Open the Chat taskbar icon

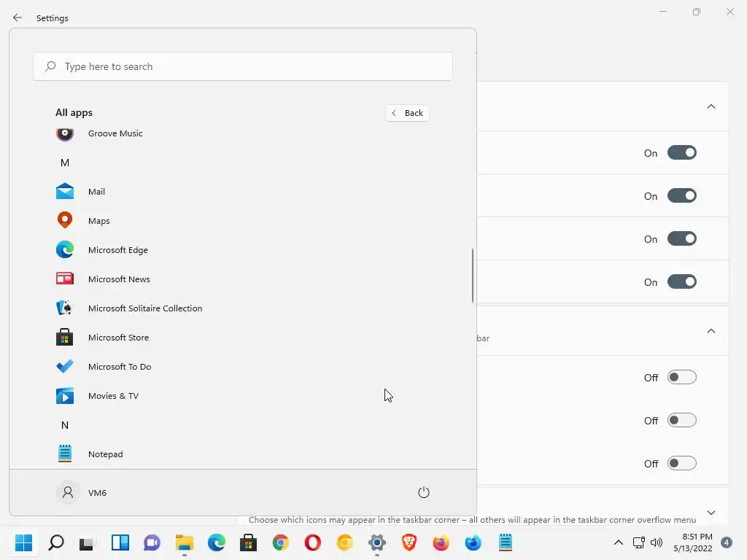(152, 542)
